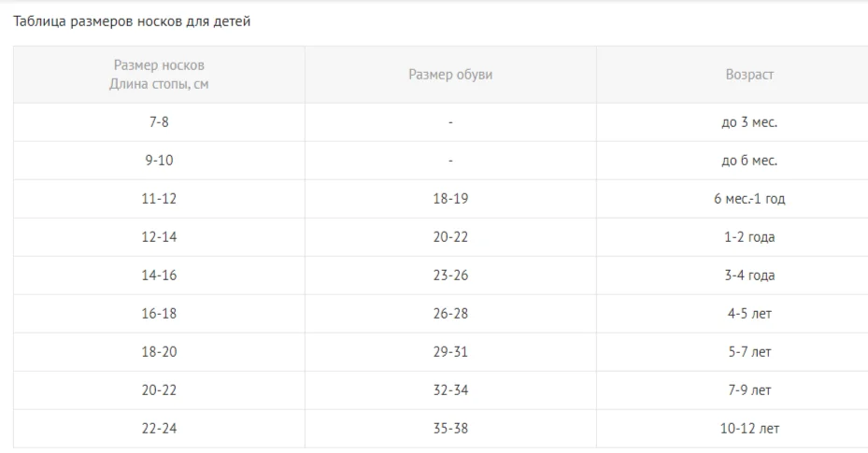The image size is (868, 453).
Task: Click the age cell 'до 3 мес.'
Action: click(749, 122)
